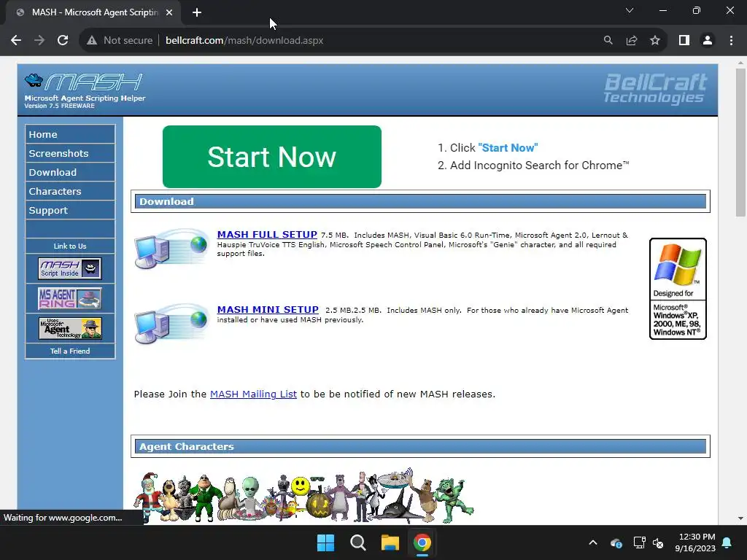Go back to the previous page

(x=16, y=41)
